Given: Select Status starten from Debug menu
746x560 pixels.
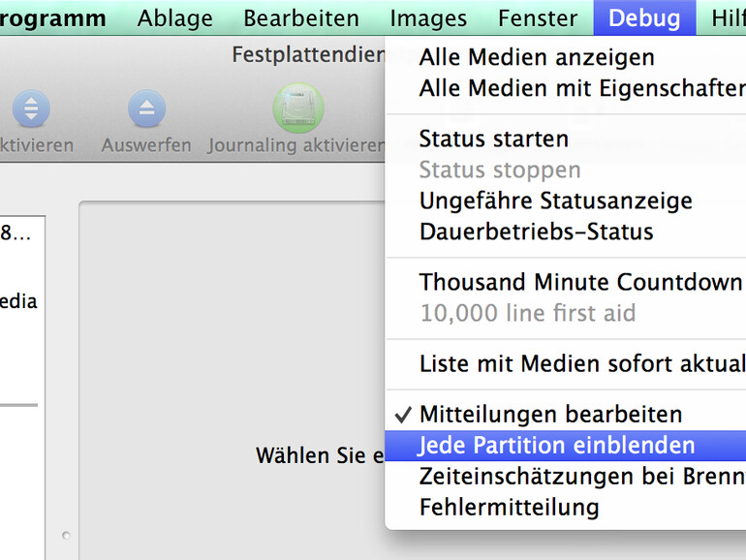Looking at the screenshot, I should [494, 140].
